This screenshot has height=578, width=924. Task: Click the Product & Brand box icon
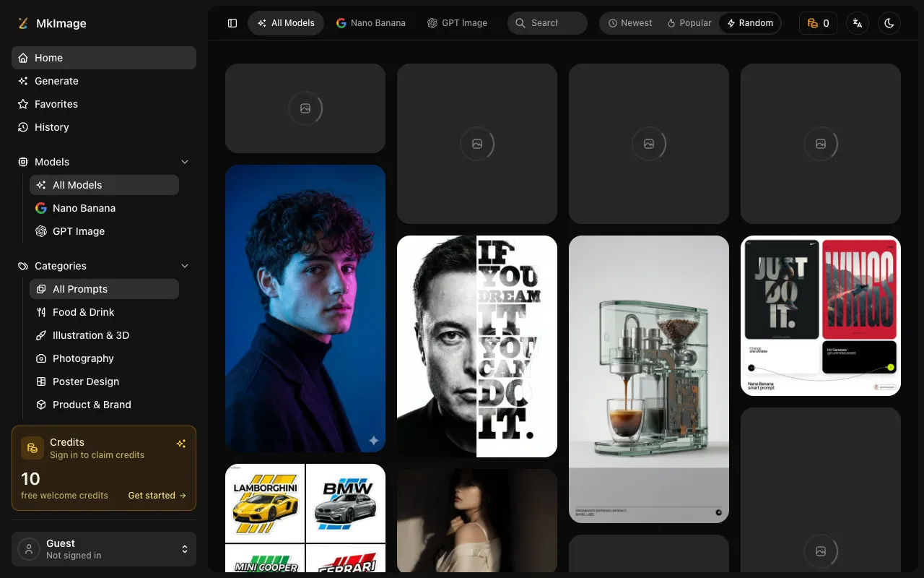(x=41, y=405)
